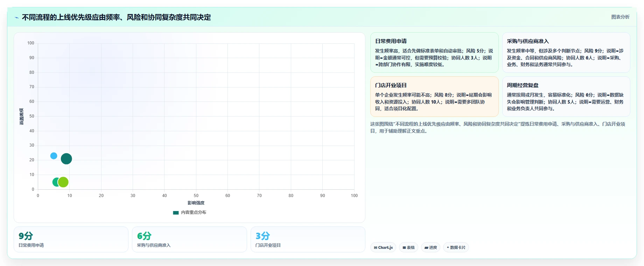Click the 覆盖规模 y-axis title
Image resolution: width=644 pixels, height=266 pixels.
(22, 117)
